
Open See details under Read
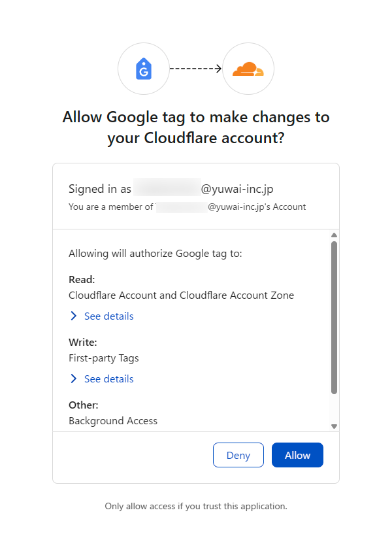pos(109,316)
